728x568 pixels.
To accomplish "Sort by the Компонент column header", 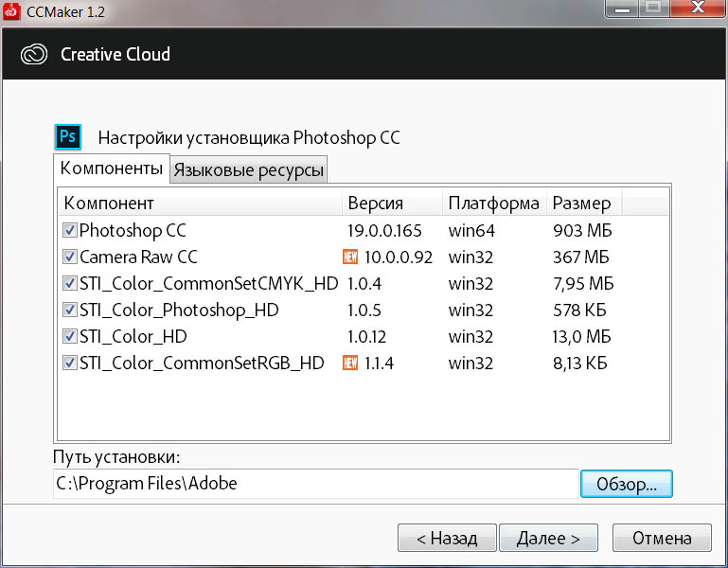I will [x=201, y=204].
